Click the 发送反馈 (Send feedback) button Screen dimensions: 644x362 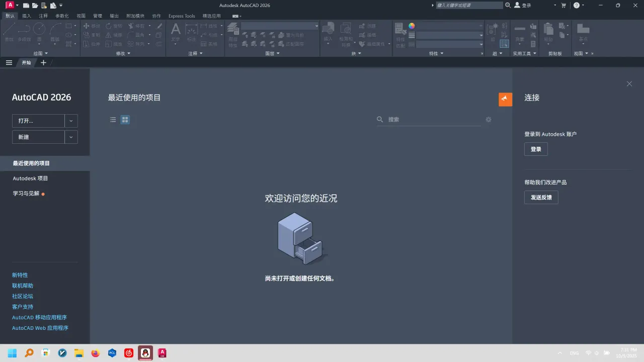click(x=541, y=198)
